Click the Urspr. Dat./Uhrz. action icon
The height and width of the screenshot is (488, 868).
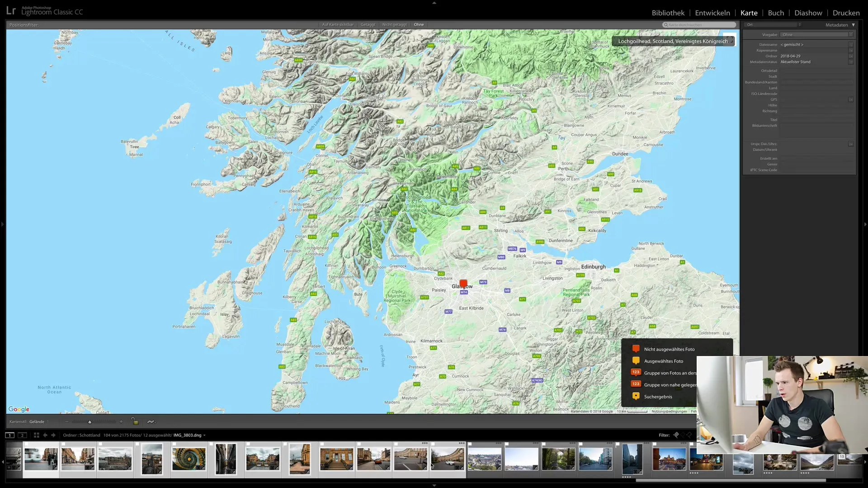(x=851, y=144)
